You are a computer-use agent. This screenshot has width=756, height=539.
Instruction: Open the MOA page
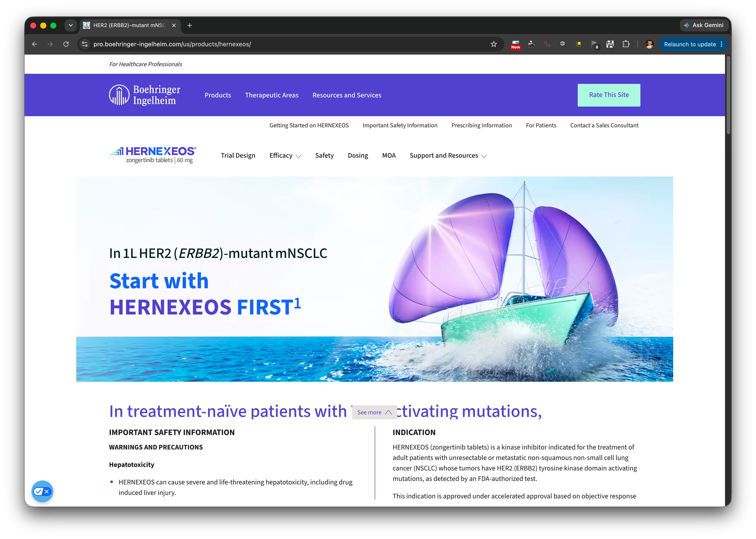tap(389, 156)
